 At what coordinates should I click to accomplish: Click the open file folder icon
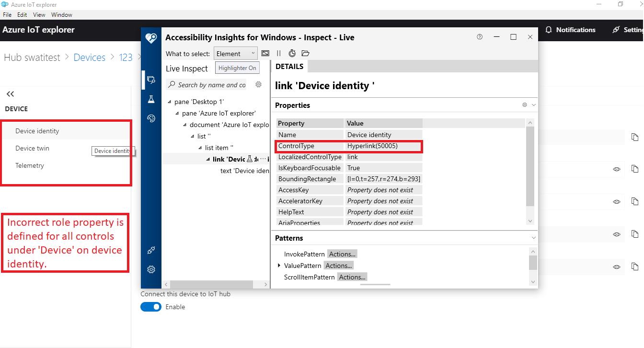click(305, 53)
